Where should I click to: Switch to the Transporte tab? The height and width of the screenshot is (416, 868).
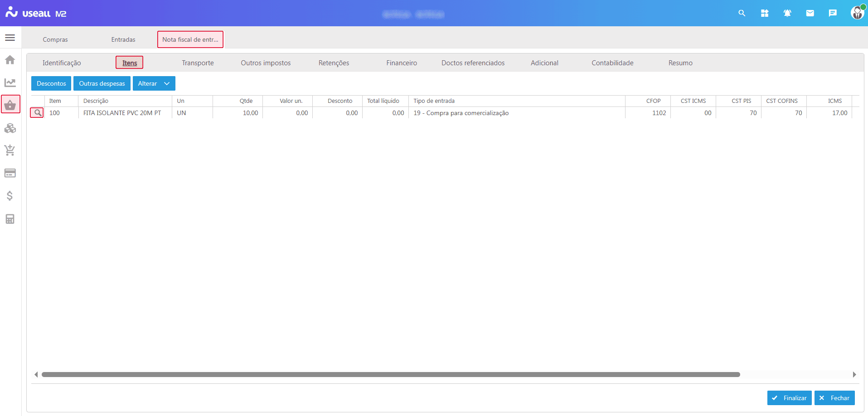pos(198,63)
